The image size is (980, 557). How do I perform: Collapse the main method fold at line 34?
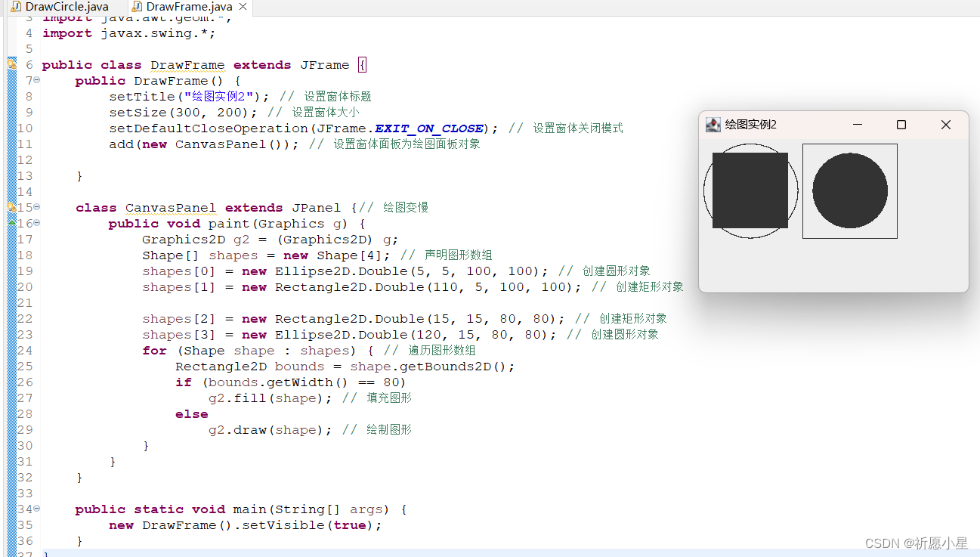point(36,509)
